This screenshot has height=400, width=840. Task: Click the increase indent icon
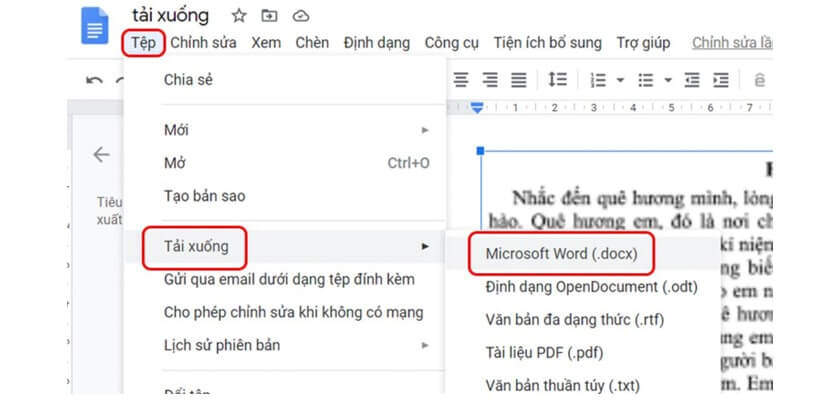click(x=721, y=80)
